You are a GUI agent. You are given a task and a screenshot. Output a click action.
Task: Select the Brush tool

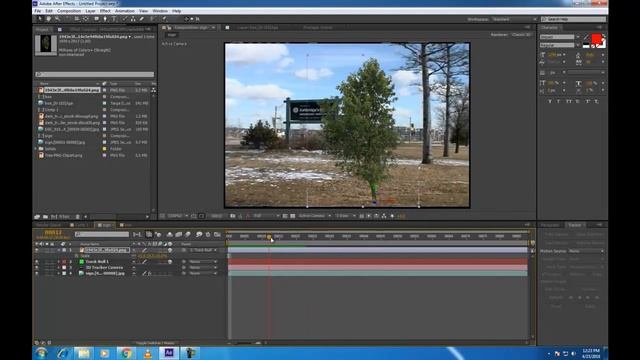coord(124,19)
